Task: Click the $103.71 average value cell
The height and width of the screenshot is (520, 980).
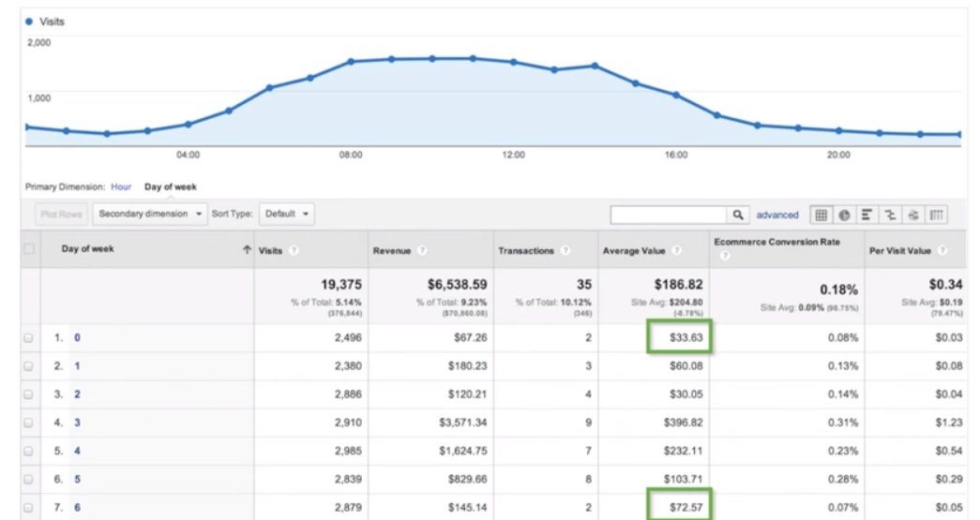Action: coord(683,480)
